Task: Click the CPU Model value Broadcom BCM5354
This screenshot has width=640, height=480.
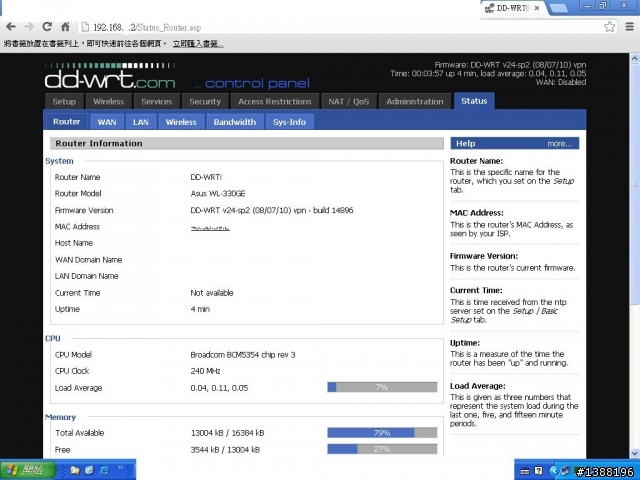Action: [242, 355]
